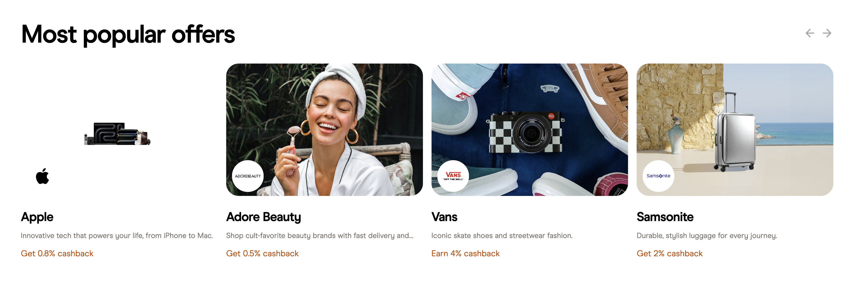Click Get 0.8% cashback link

pos(57,253)
